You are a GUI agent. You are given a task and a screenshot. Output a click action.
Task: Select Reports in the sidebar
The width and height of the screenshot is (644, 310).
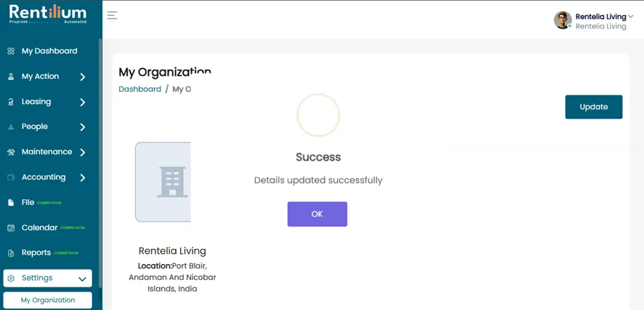(36, 252)
